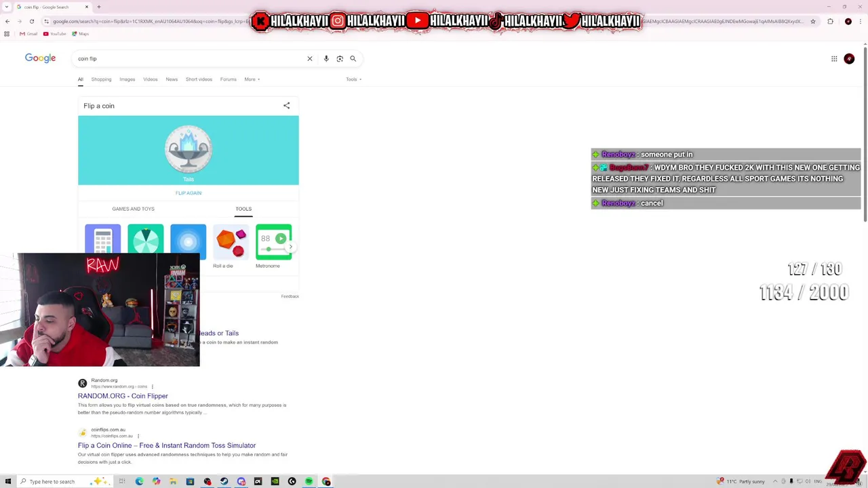Switch to GAMES AND TOYS tab
Viewport: 868px width, 488px height.
(133, 209)
